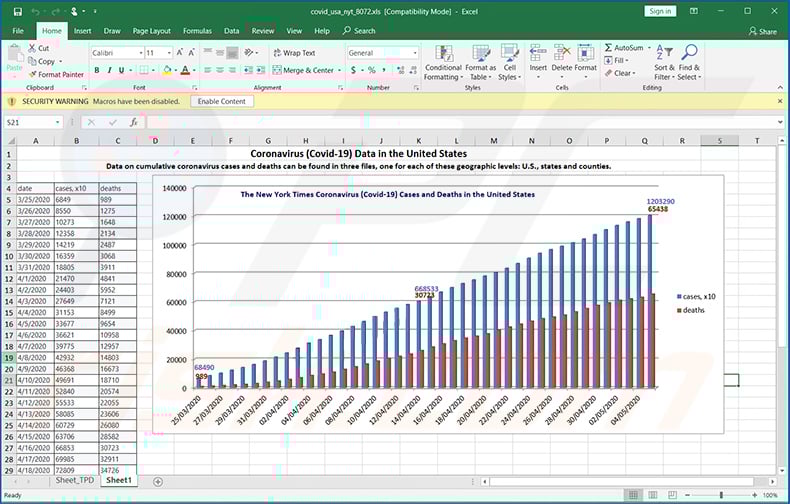The height and width of the screenshot is (504, 790).
Task: Click the Find & Select magnifier
Action: click(x=689, y=52)
